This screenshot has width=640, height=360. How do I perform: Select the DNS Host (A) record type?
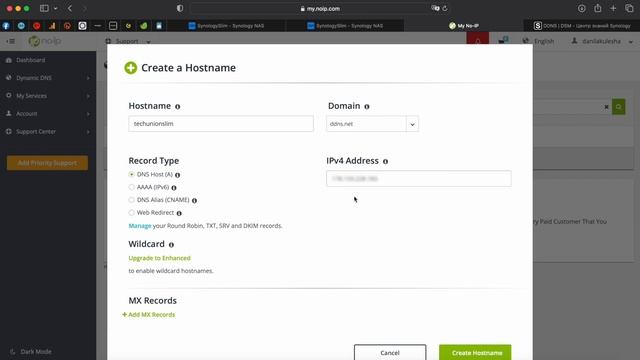tap(131, 174)
